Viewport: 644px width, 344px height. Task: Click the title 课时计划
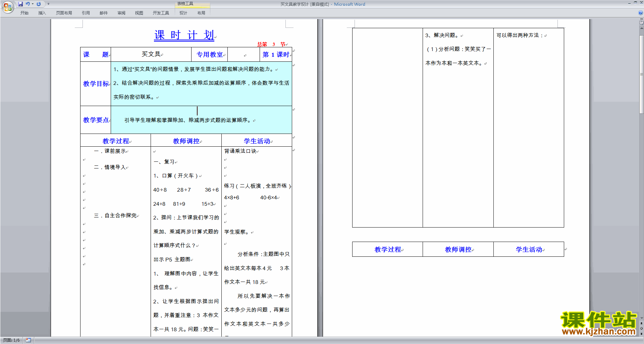[184, 35]
